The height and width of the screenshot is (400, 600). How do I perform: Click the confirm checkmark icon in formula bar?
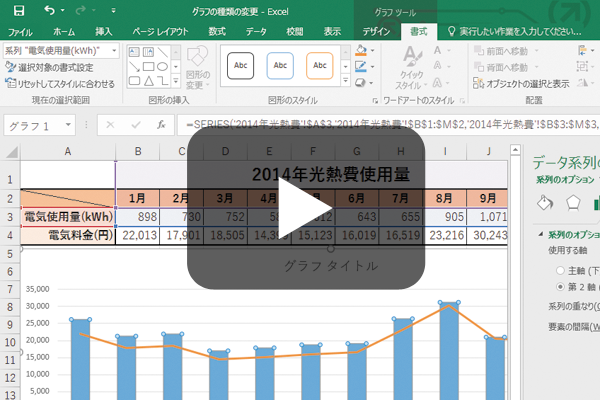click(136, 125)
